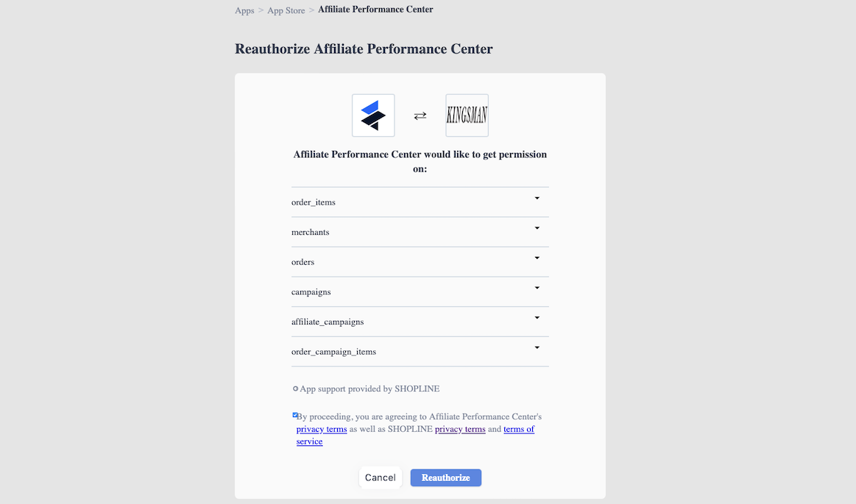The width and height of the screenshot is (856, 504).
Task: Expand the order_campaign_items permission arrow
Action: point(537,347)
